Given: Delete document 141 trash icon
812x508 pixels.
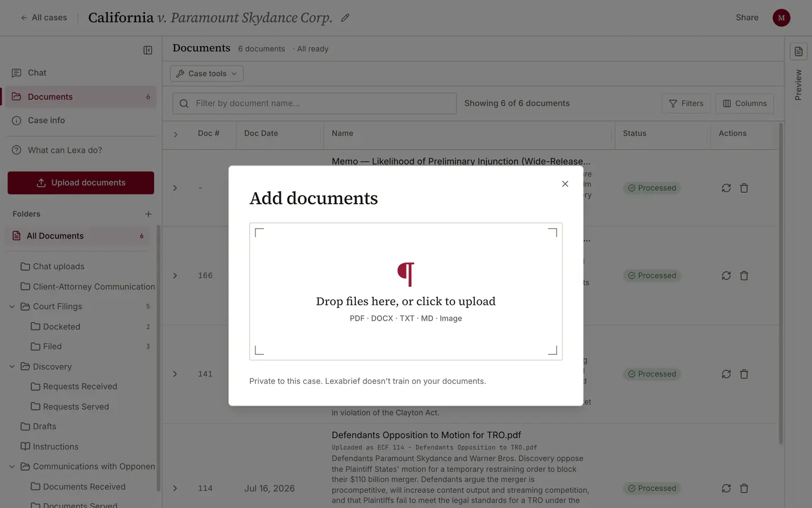Looking at the screenshot, I should click(x=744, y=374).
